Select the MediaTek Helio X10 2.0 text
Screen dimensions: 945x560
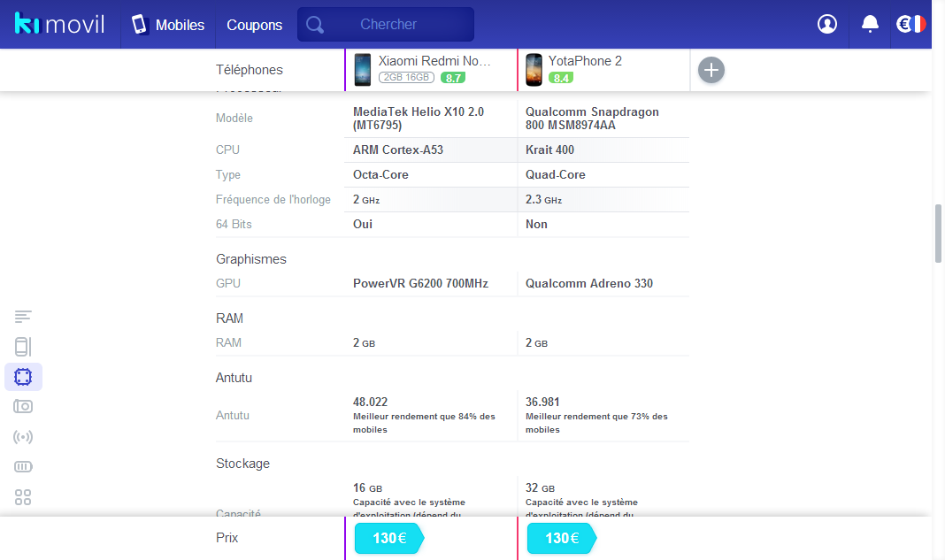click(x=419, y=119)
